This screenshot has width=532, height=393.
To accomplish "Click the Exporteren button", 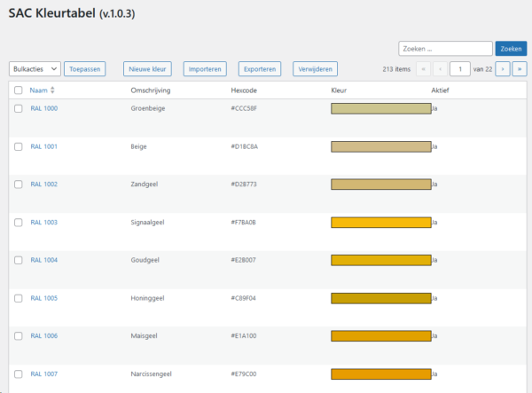I will click(260, 68).
